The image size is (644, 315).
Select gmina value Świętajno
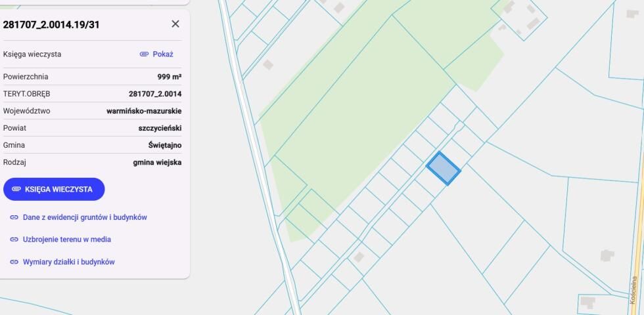(x=165, y=145)
